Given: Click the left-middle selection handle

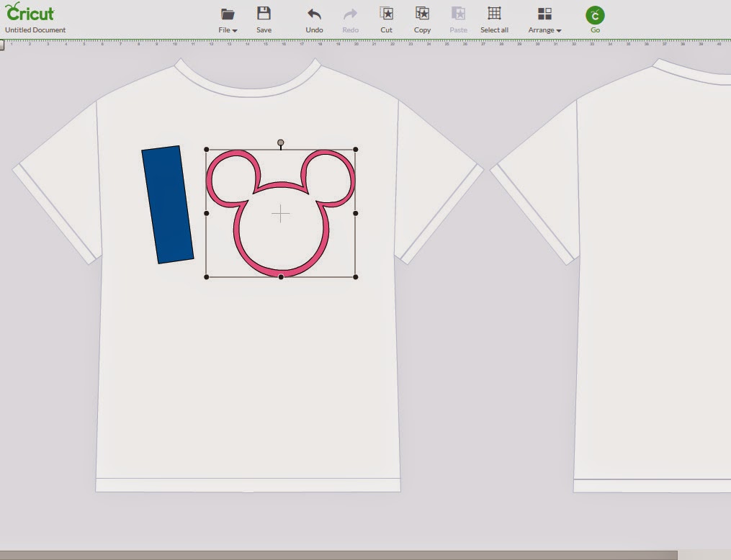Looking at the screenshot, I should pos(207,213).
